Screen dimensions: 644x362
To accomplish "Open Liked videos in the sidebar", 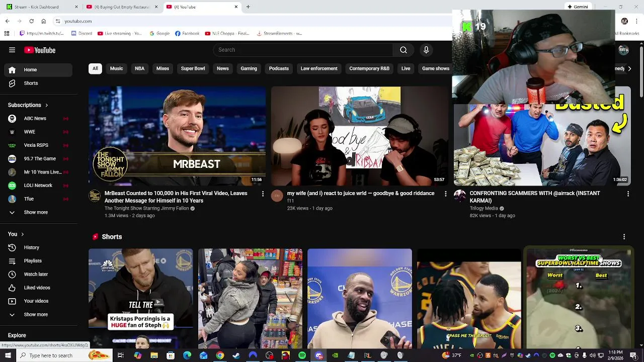I will point(38,288).
